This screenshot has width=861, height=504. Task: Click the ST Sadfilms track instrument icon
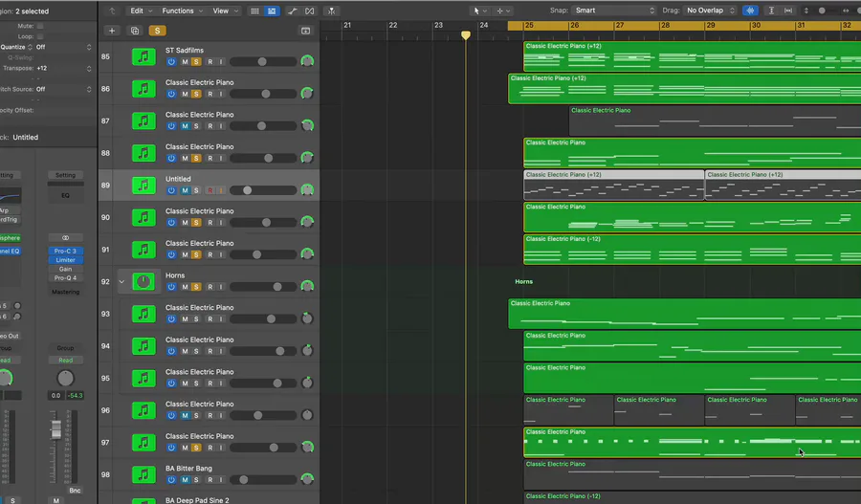(143, 56)
